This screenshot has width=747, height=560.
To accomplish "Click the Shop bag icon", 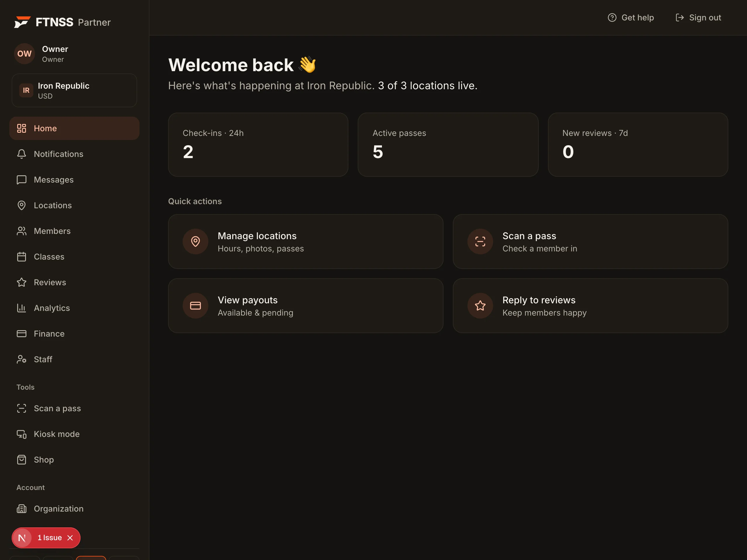I will pos(22,460).
